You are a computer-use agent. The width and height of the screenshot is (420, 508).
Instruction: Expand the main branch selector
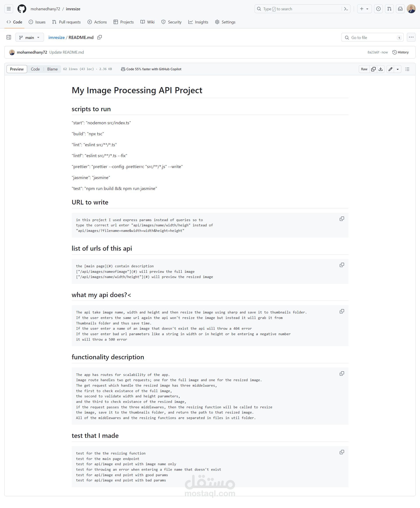30,37
